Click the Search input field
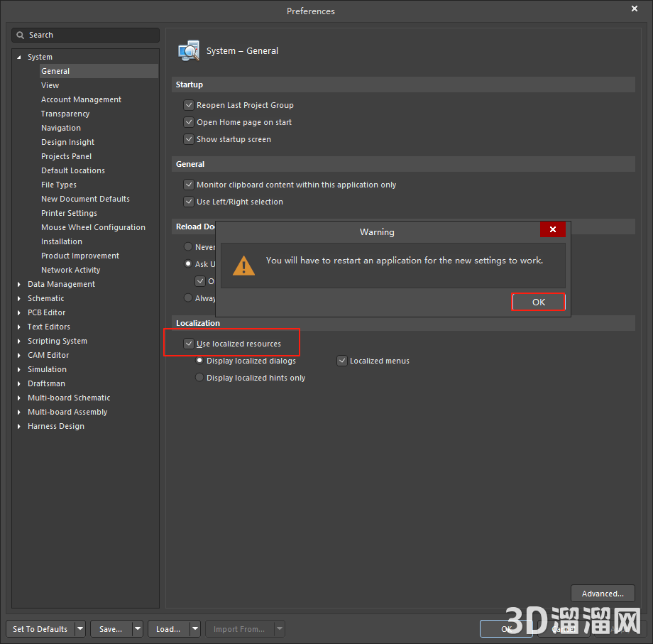653x644 pixels. pos(85,36)
